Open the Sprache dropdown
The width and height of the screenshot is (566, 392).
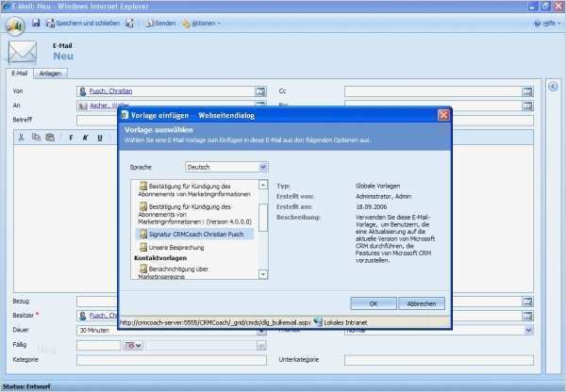click(x=263, y=167)
